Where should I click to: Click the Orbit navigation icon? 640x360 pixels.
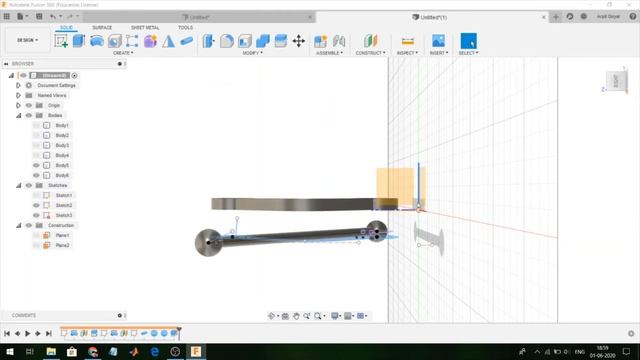(x=271, y=316)
